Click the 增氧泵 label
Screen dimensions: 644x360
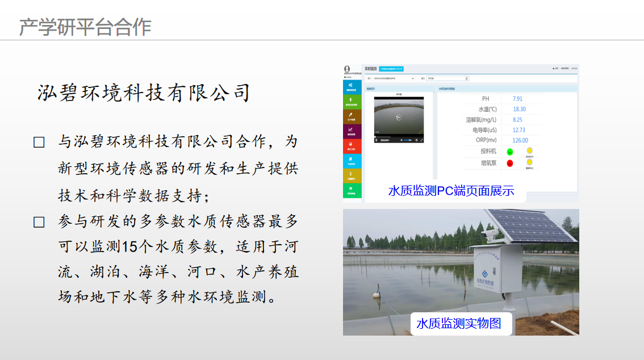tap(488, 163)
